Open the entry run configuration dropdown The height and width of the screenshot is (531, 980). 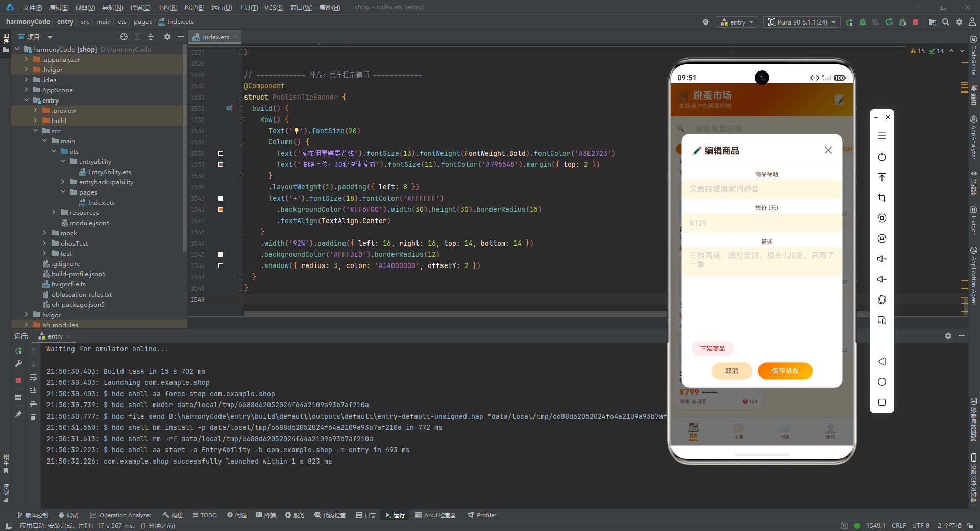pyautogui.click(x=738, y=22)
